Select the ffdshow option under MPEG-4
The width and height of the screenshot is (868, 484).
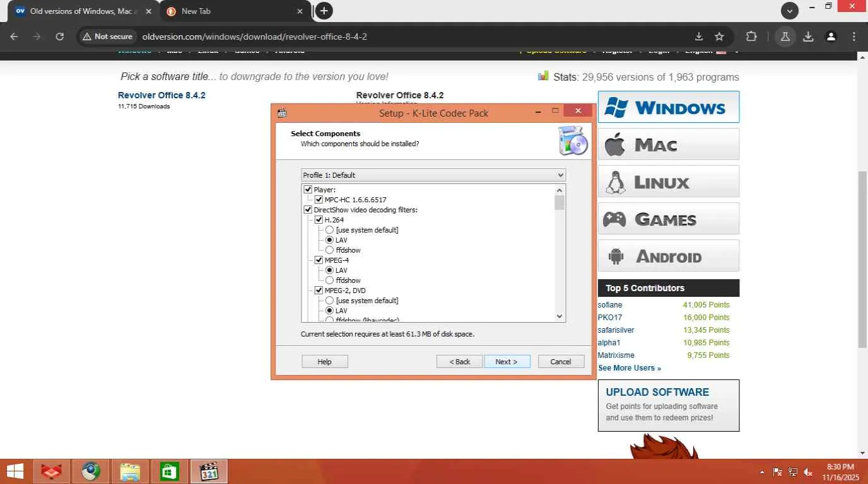[329, 280]
